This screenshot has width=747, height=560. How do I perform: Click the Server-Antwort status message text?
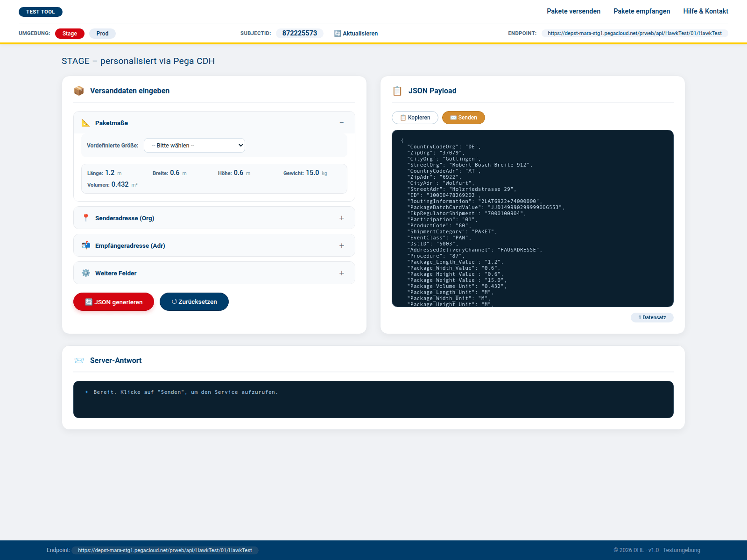185,392
